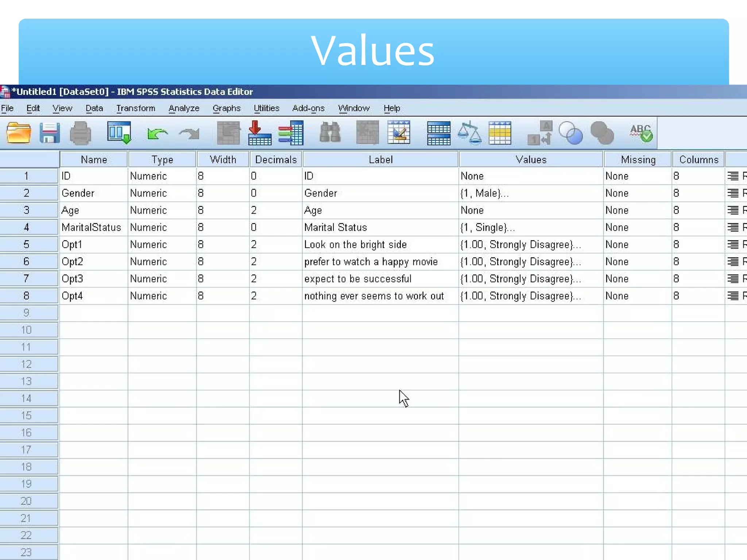The width and height of the screenshot is (747, 560).
Task: Select row header 4 for MaritalStatus
Action: (x=29, y=227)
